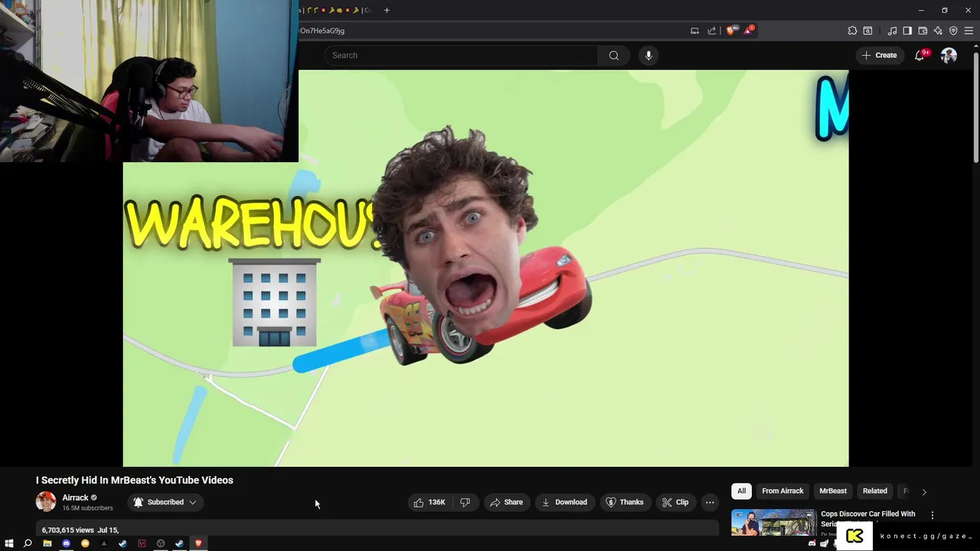Open Brave Rewards triangle icon
This screenshot has width=980, height=551.
749,31
